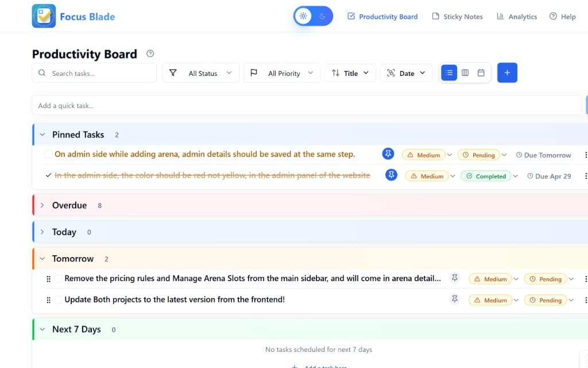Open Medium priority dropdown on 'color should be red' task

pyautogui.click(x=431, y=176)
